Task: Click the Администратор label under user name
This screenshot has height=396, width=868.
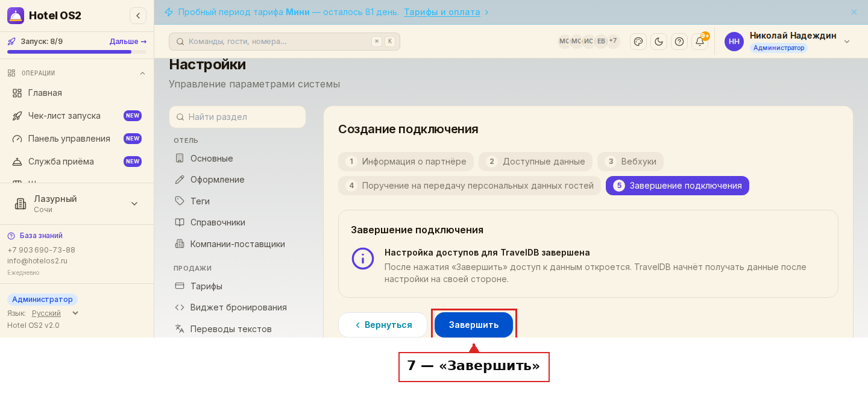Action: (779, 48)
